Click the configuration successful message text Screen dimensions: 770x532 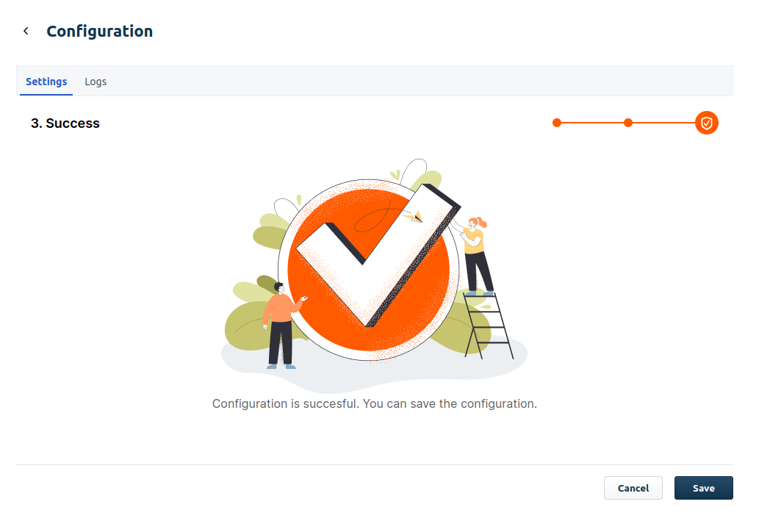coord(375,404)
